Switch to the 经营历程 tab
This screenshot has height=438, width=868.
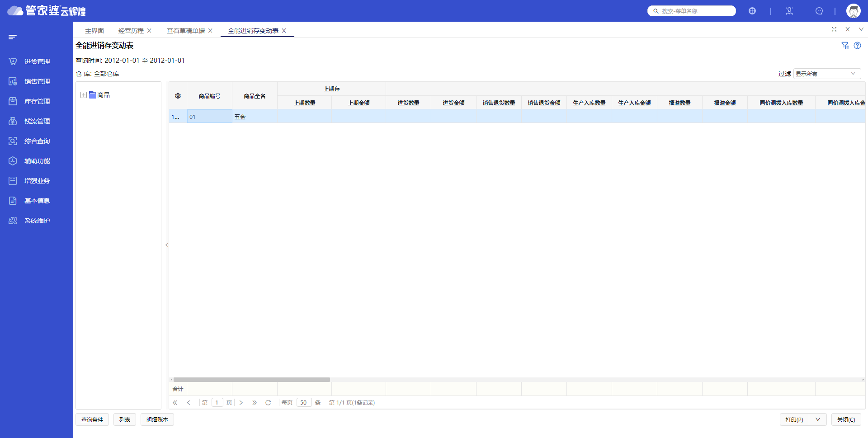131,31
